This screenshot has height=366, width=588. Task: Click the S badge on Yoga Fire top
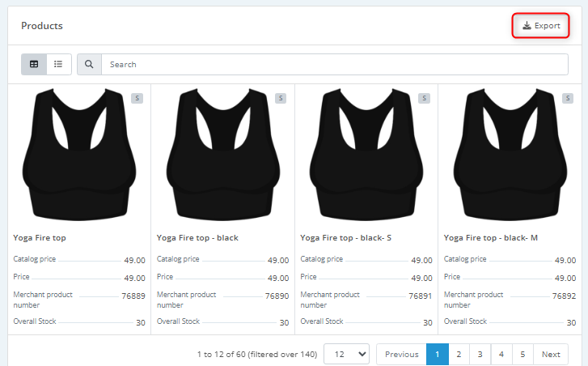click(x=137, y=98)
